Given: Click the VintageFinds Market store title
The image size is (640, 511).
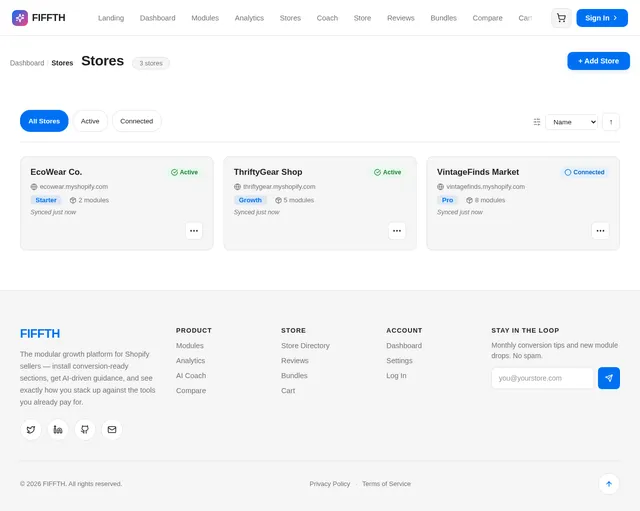Looking at the screenshot, I should [x=478, y=172].
